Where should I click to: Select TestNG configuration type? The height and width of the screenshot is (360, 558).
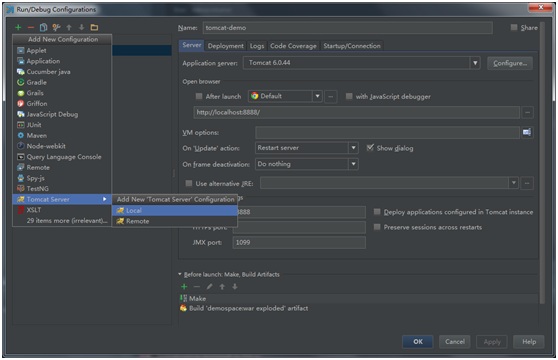click(62, 189)
